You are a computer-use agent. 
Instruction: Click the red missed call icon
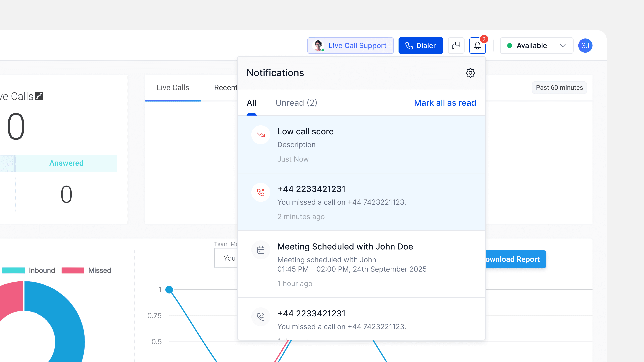261,192
